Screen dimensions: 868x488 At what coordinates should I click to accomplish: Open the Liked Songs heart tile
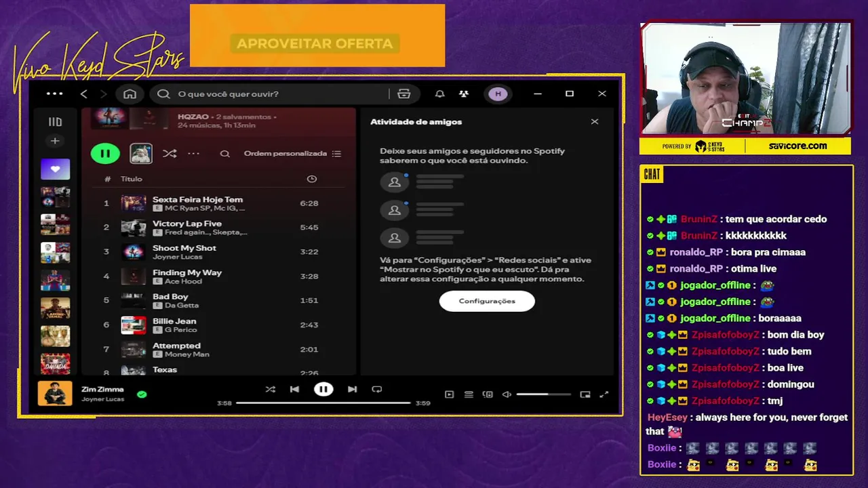click(x=55, y=169)
